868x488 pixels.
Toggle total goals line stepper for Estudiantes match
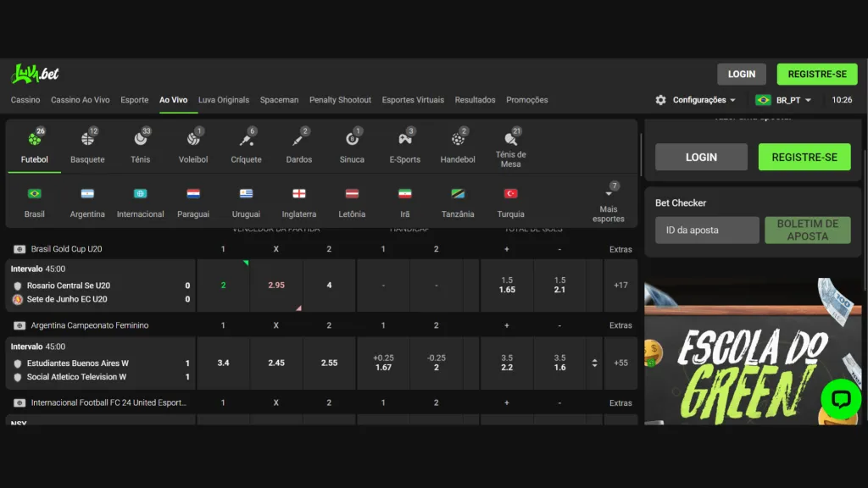[x=594, y=363]
